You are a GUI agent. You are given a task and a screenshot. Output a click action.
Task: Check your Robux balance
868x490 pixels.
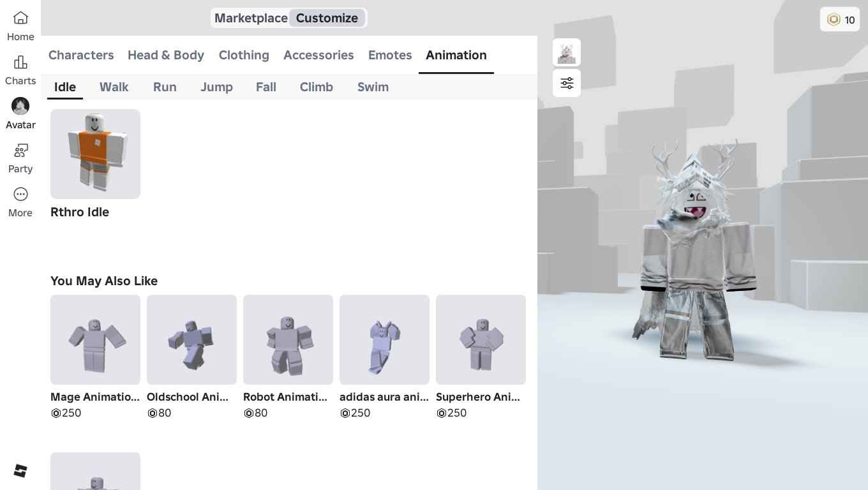tap(840, 20)
